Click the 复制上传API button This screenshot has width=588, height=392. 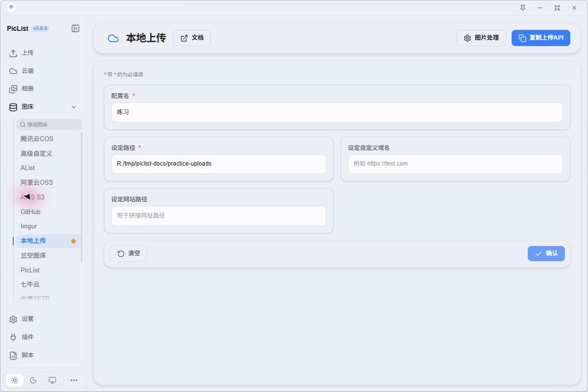(541, 38)
